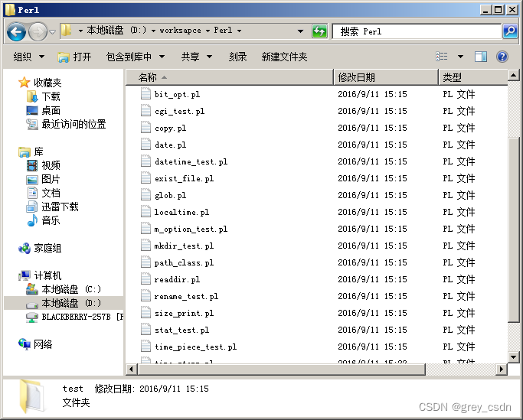Select file bit_opt.pl
Viewport: 523px width, 420px height.
click(177, 94)
